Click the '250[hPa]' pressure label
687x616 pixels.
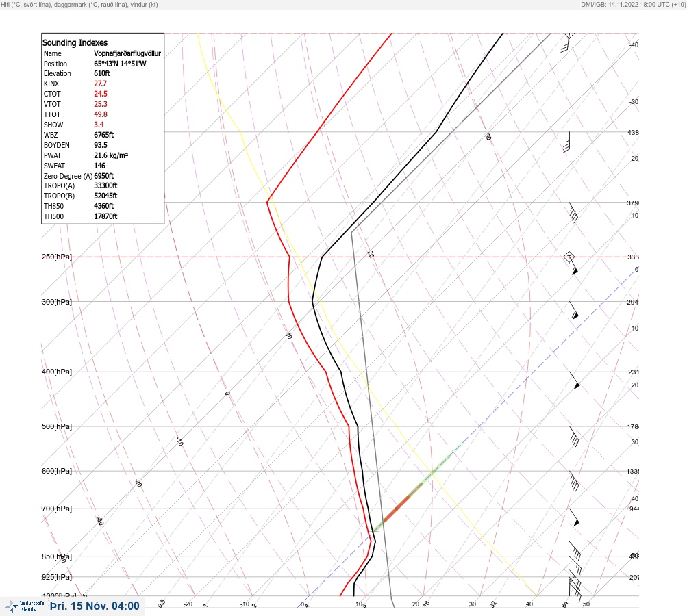(x=57, y=257)
